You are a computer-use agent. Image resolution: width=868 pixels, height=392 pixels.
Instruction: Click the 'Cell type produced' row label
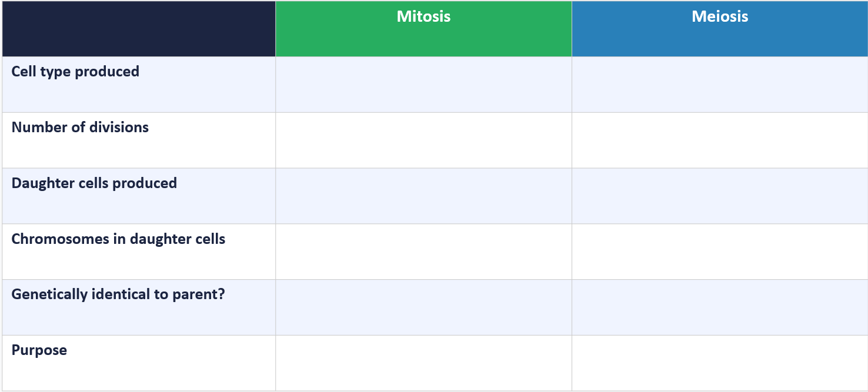(75, 72)
